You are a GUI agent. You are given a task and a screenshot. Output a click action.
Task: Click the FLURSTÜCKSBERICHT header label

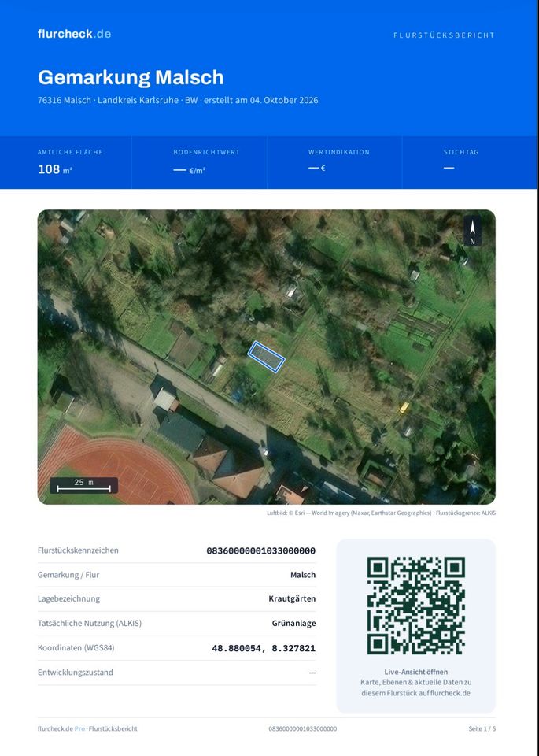(x=444, y=35)
